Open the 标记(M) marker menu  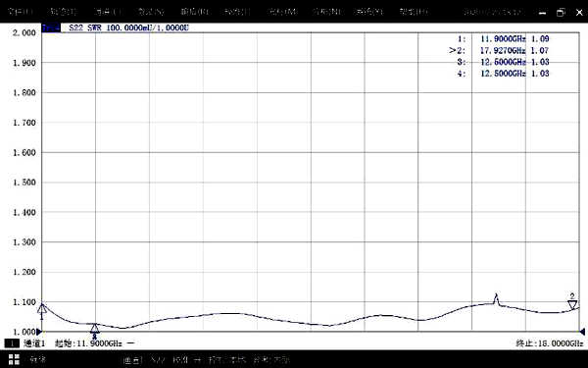click(x=282, y=12)
